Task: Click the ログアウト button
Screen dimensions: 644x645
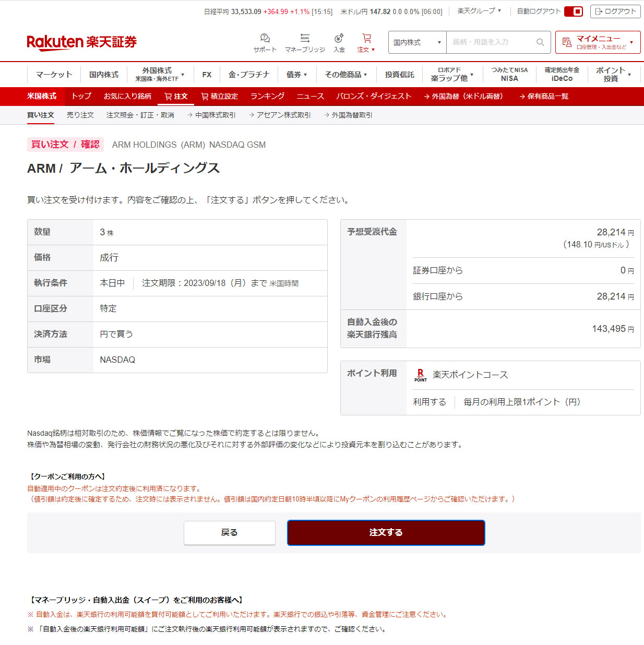Action: pyautogui.click(x=615, y=11)
